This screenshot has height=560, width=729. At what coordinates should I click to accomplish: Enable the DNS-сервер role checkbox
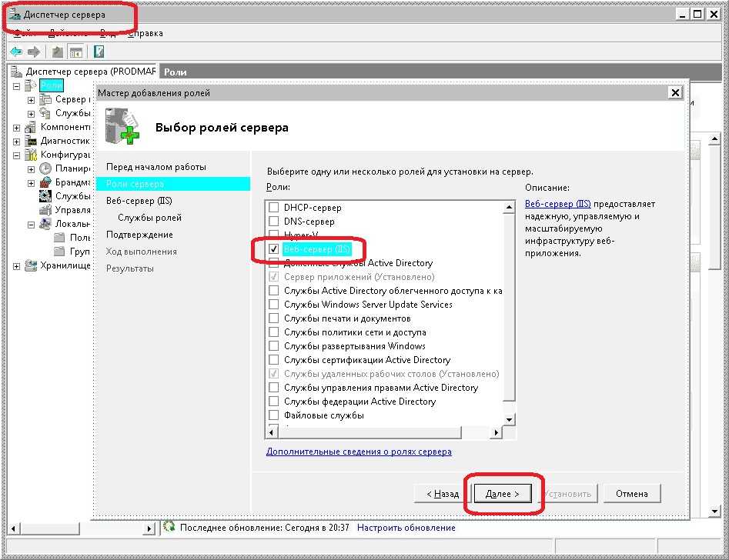[x=273, y=222]
